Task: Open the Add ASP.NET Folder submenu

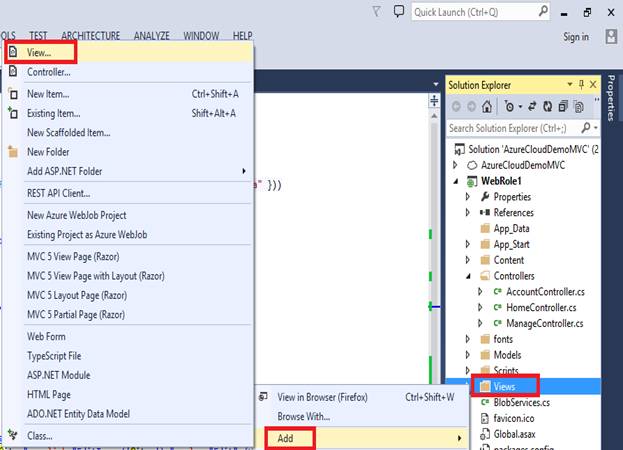Action: click(x=128, y=171)
